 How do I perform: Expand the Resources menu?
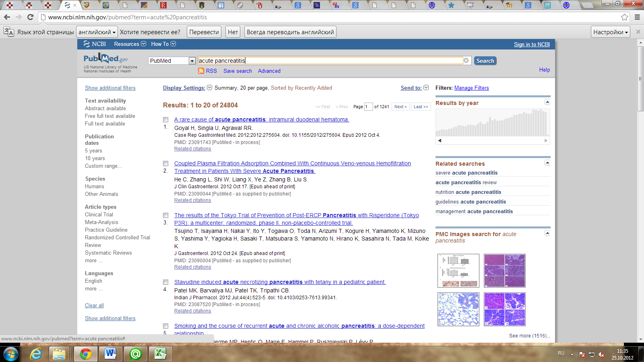[x=130, y=44]
